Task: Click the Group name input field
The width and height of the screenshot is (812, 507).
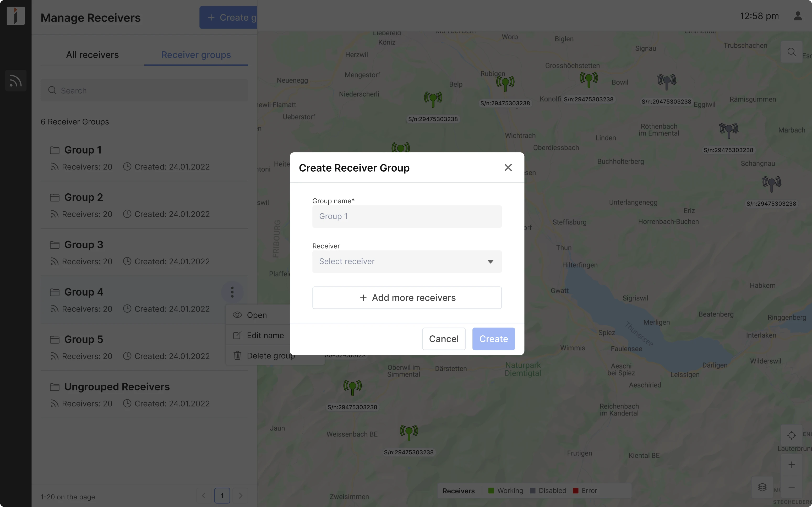Action: [x=407, y=216]
